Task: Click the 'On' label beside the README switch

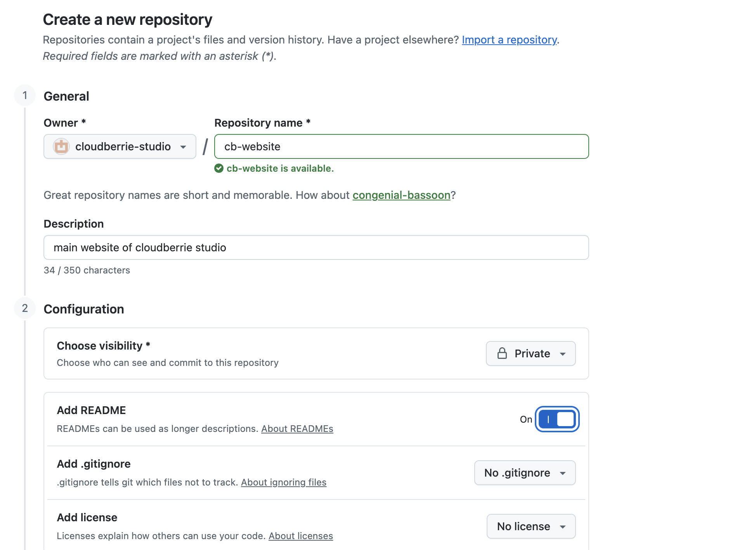Action: 526,419
